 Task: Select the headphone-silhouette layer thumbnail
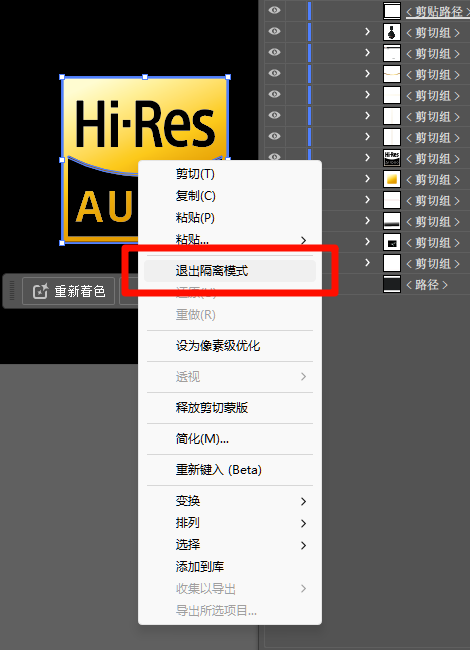pyautogui.click(x=392, y=32)
